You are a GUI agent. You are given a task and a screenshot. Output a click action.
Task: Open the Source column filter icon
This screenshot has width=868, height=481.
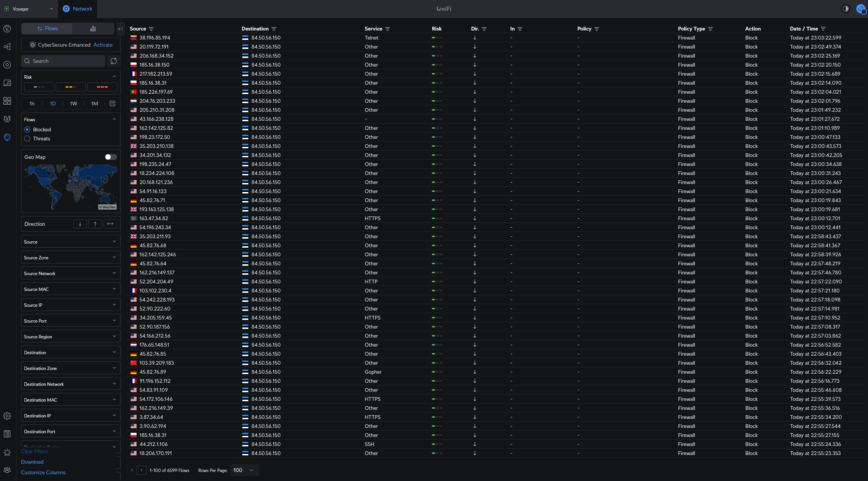pos(151,29)
